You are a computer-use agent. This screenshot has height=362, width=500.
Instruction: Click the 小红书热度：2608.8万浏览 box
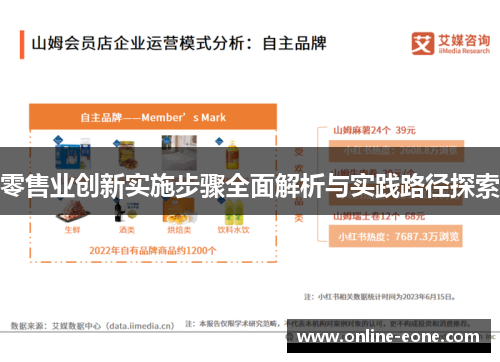(396, 151)
